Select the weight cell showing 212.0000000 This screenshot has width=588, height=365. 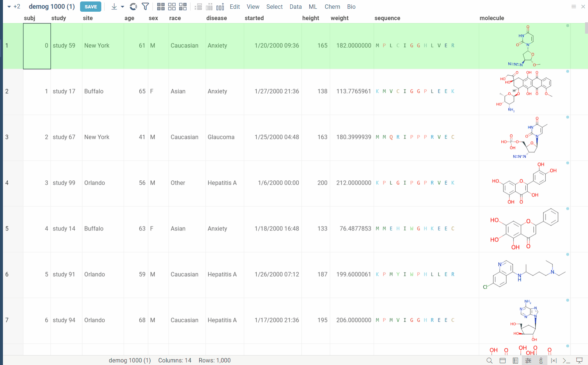353,183
